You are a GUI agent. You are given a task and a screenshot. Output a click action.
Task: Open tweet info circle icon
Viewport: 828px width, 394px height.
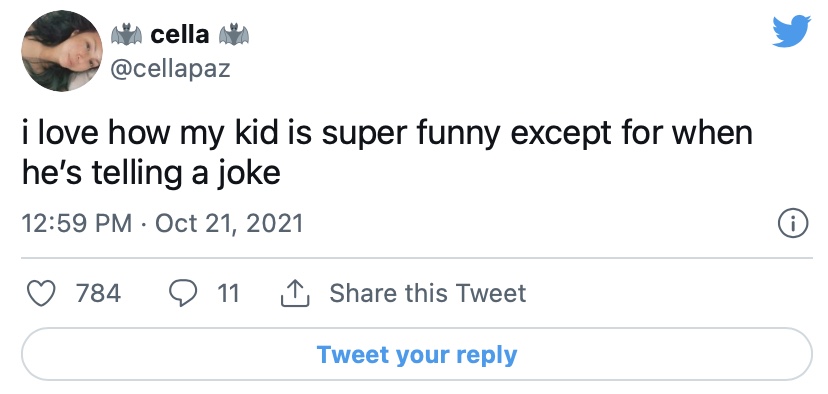pyautogui.click(x=793, y=224)
